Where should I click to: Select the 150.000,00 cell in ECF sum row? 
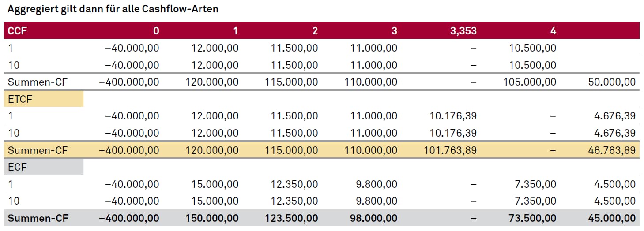(212, 218)
